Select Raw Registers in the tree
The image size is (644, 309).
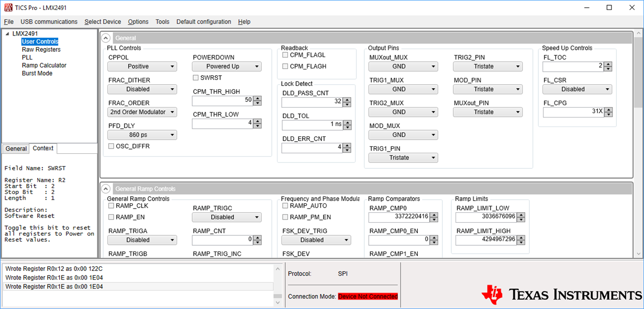[41, 50]
